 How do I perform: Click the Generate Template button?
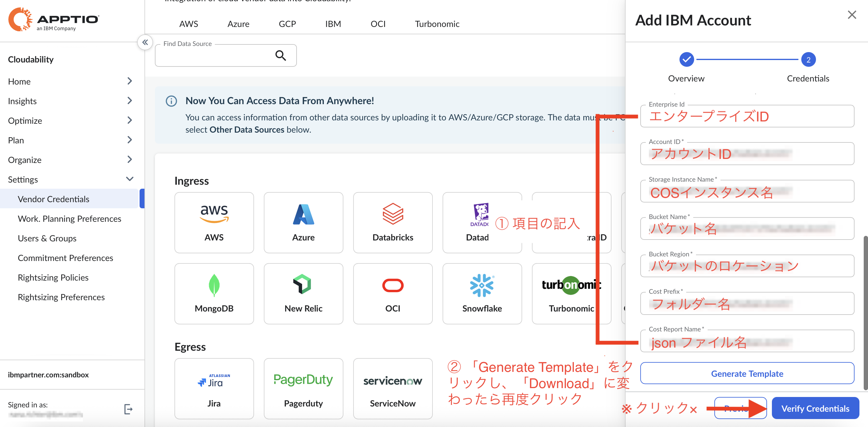(747, 373)
